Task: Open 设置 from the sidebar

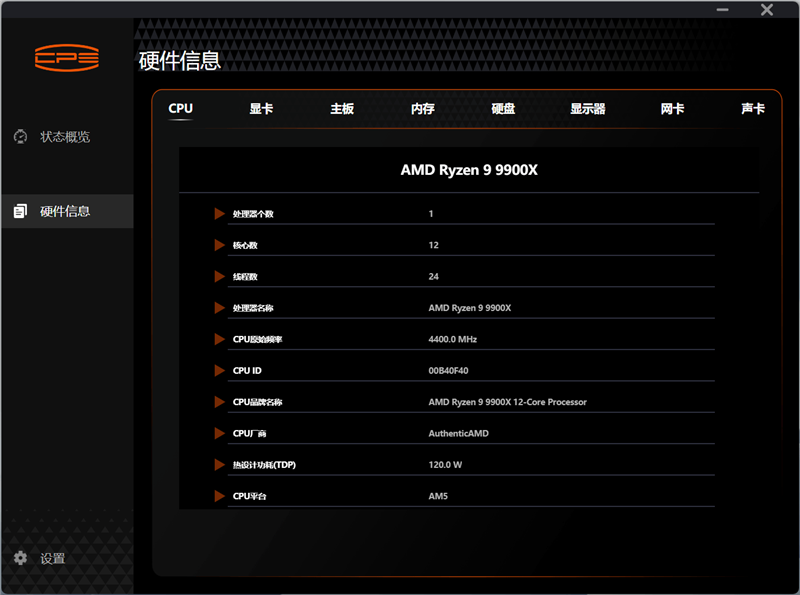Action: (x=53, y=558)
